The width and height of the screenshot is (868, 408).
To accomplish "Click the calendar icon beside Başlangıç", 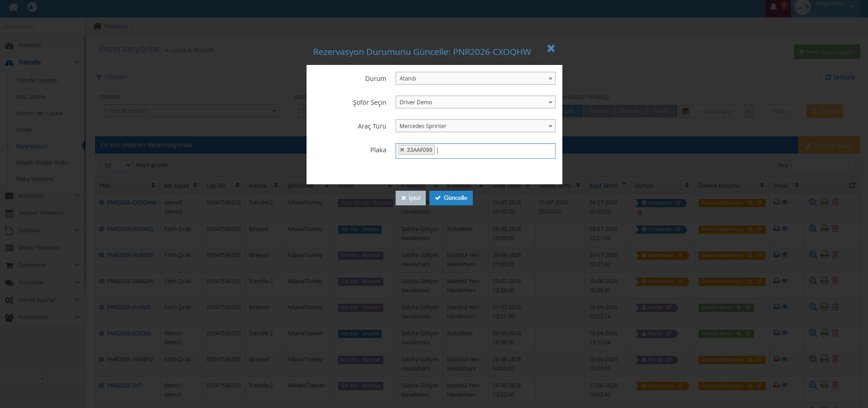I will (x=685, y=111).
